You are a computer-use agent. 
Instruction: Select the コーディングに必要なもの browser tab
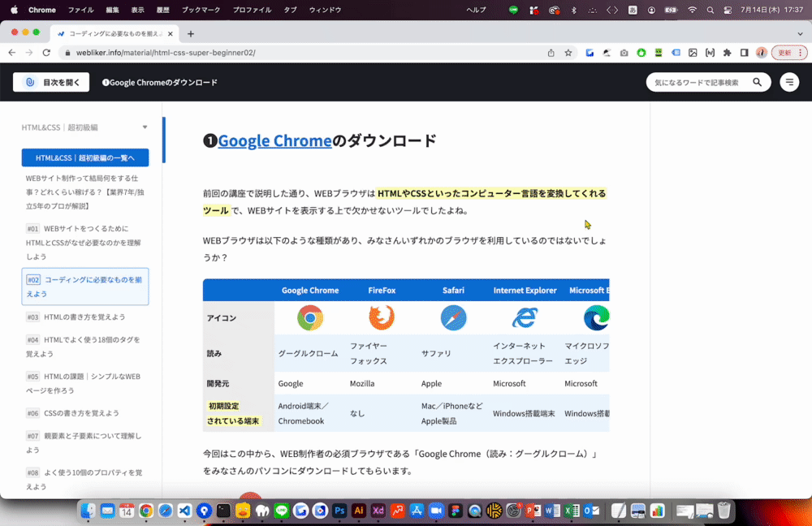pyautogui.click(x=115, y=33)
